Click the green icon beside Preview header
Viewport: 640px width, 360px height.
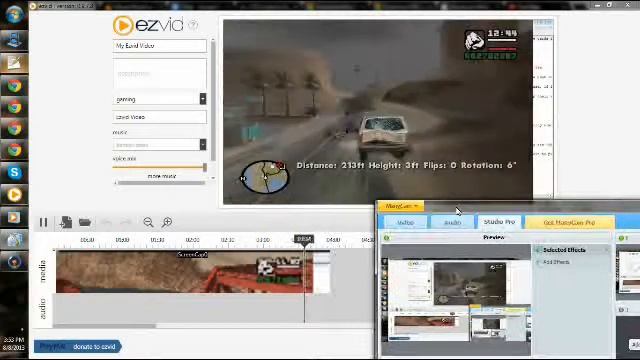pos(387,238)
